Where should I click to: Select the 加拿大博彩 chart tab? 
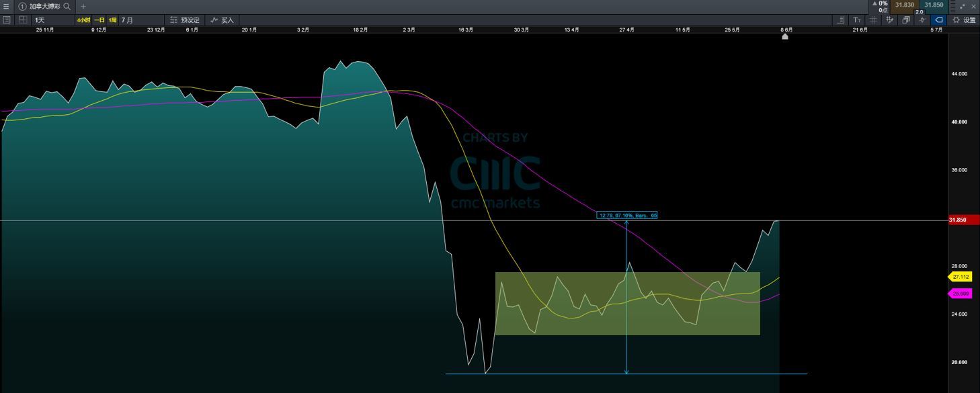(x=44, y=6)
